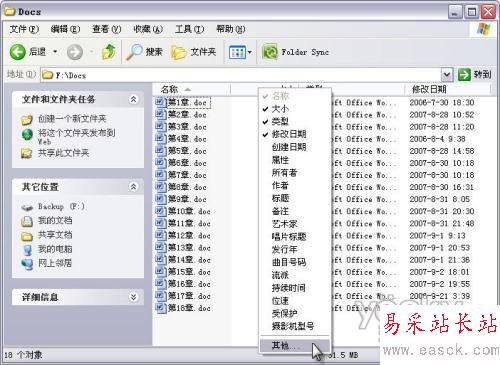500x365 pixels.
Task: Uncheck the 修改日期 column option
Action: click(295, 134)
